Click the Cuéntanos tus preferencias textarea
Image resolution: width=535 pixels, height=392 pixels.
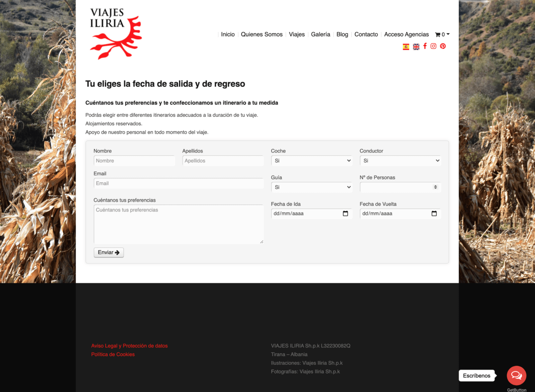pyautogui.click(x=179, y=224)
